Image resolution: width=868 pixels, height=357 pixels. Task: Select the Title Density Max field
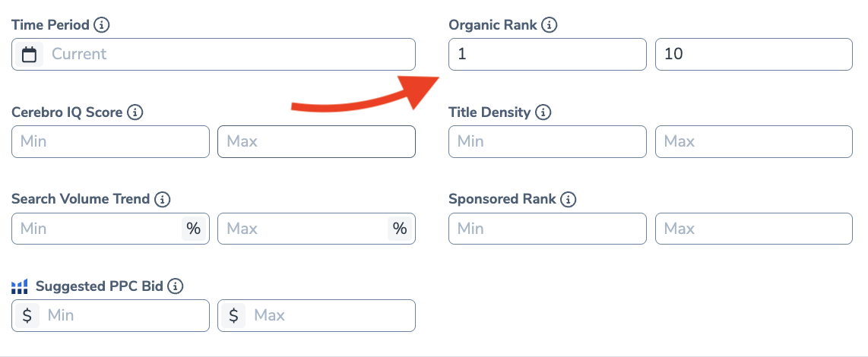(753, 142)
